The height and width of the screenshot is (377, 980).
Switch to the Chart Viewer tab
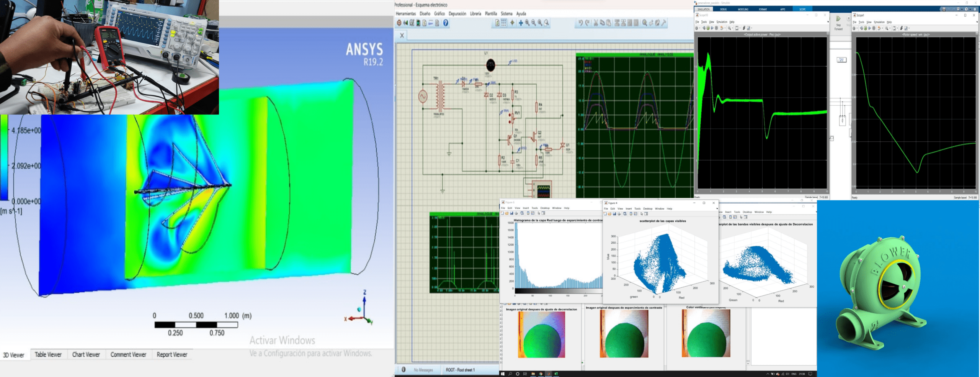pos(86,355)
